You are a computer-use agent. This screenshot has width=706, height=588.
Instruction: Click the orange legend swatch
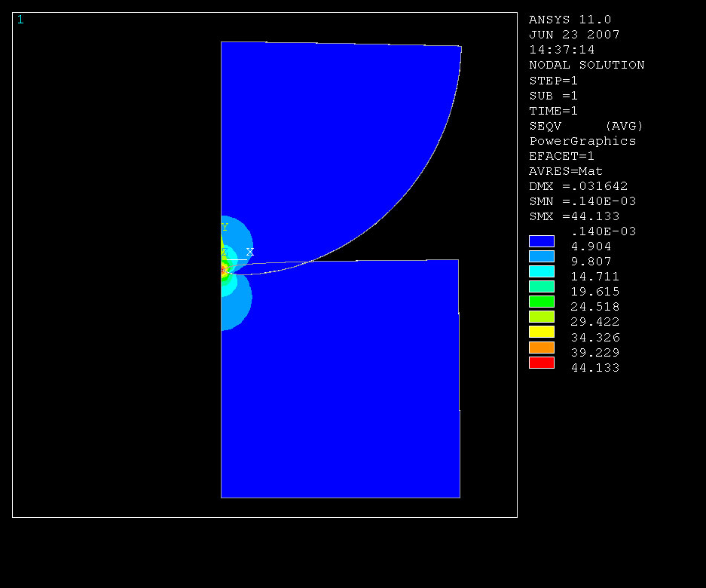[x=541, y=348]
